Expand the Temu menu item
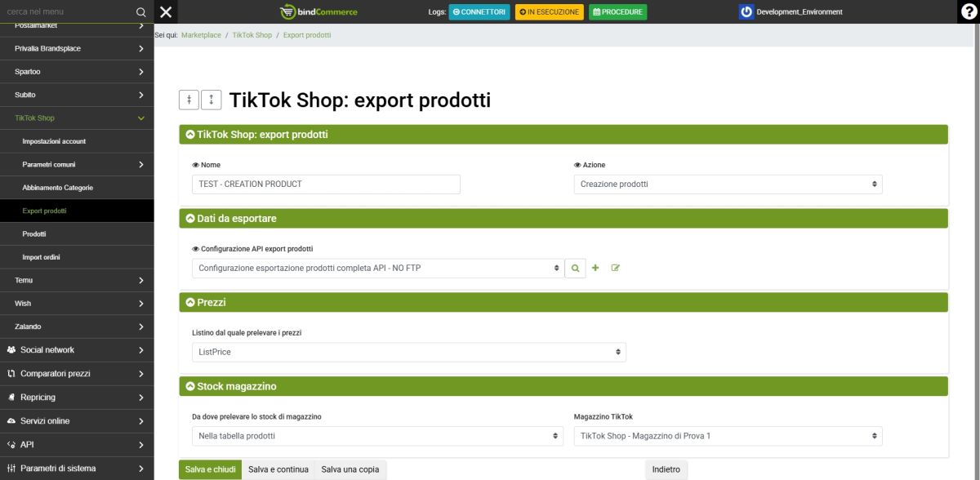Screen dimensions: 980x480 [x=77, y=280]
